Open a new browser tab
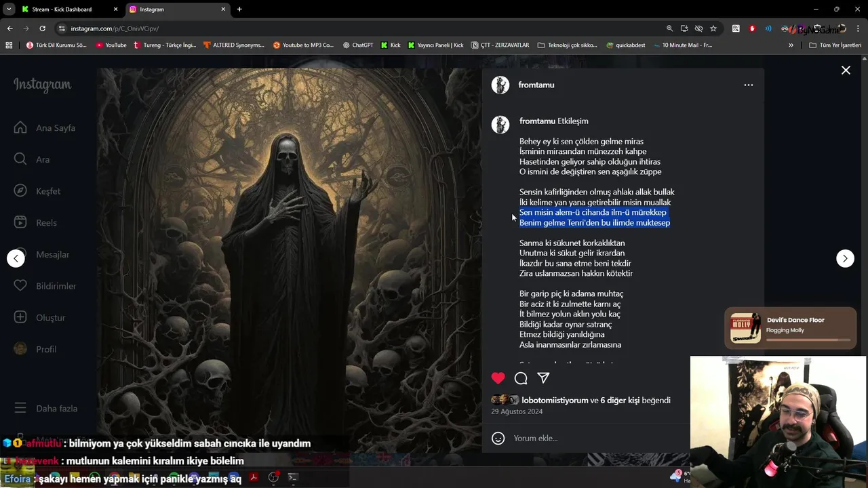 (x=239, y=9)
